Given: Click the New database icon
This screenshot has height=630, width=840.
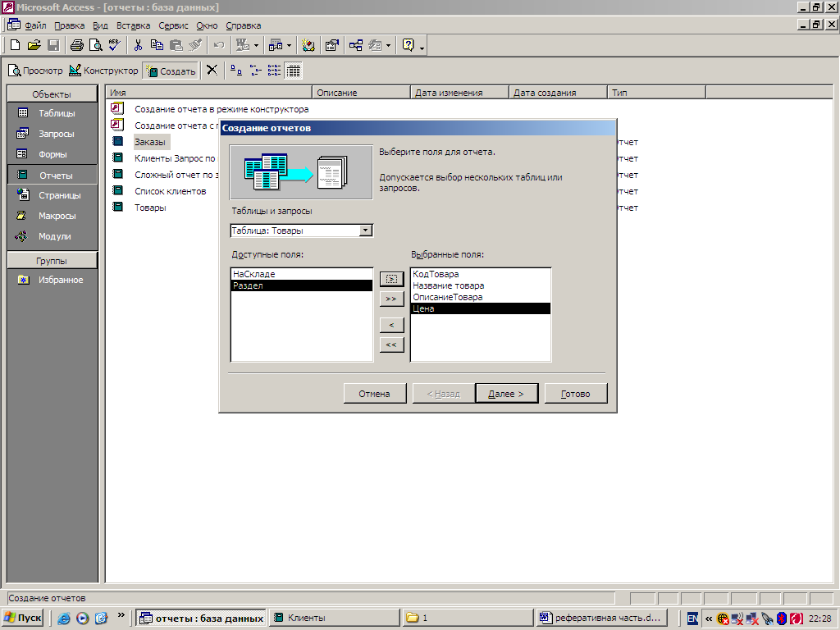Looking at the screenshot, I should click(15, 46).
